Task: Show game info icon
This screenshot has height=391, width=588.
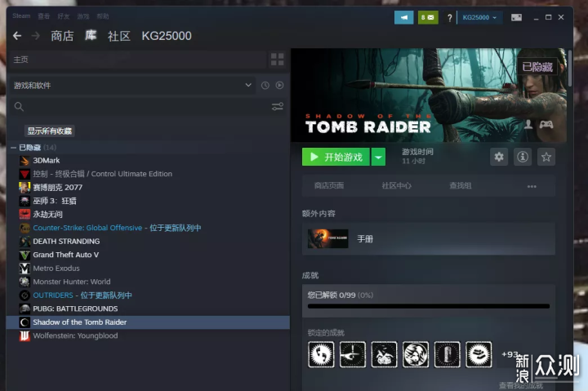Action: point(523,157)
